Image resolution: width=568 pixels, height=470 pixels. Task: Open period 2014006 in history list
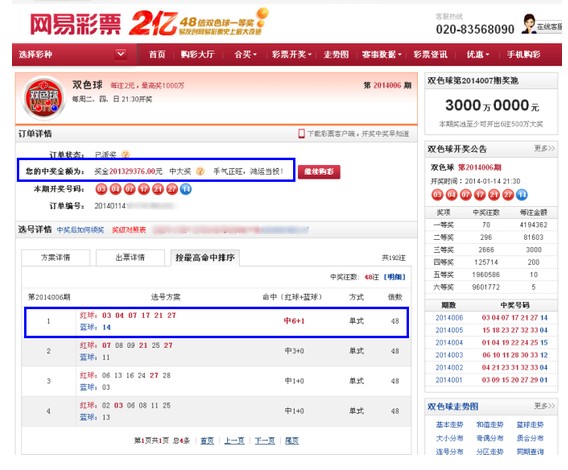coord(449,318)
